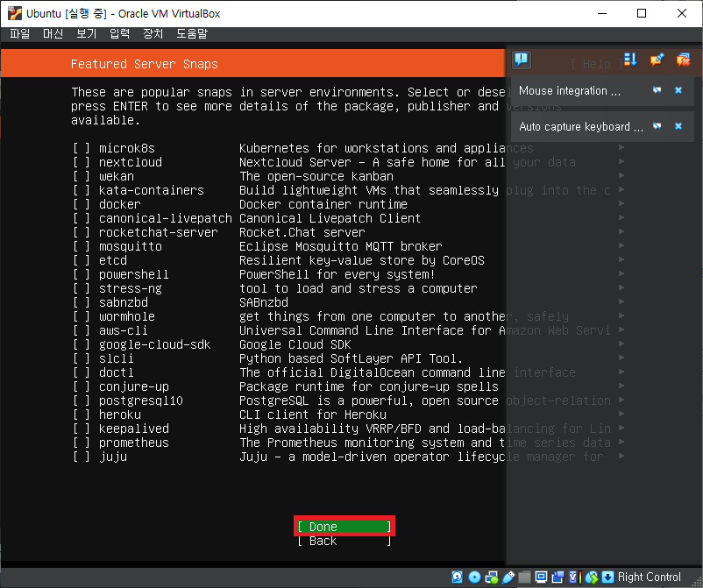Open the 도움말 (Help) menu
This screenshot has height=588, width=703.
(192, 33)
